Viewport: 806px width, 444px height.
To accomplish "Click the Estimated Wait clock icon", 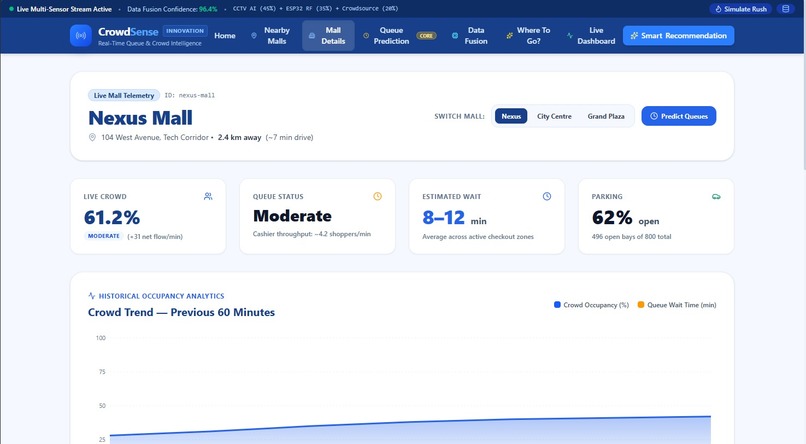I will [x=547, y=196].
